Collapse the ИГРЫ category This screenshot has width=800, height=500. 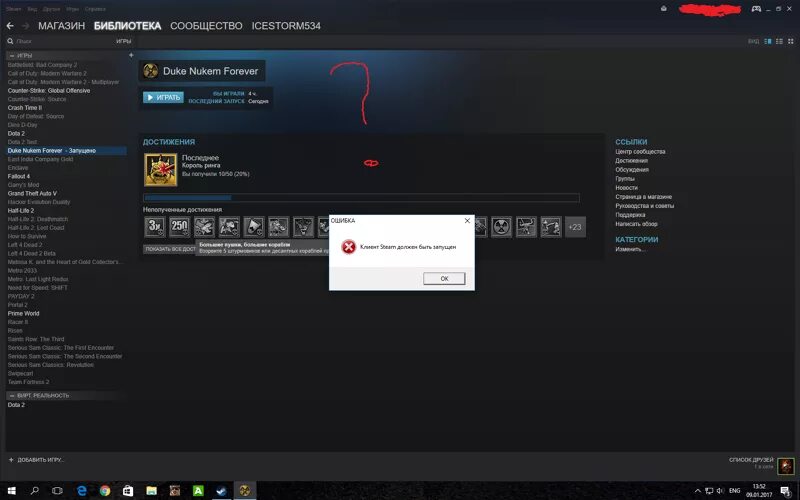(x=12, y=55)
